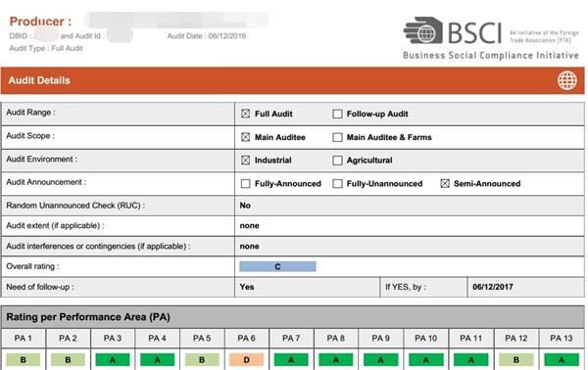Check the Fully-Unannounced checkbox
The width and height of the screenshot is (588, 370).
tap(337, 183)
